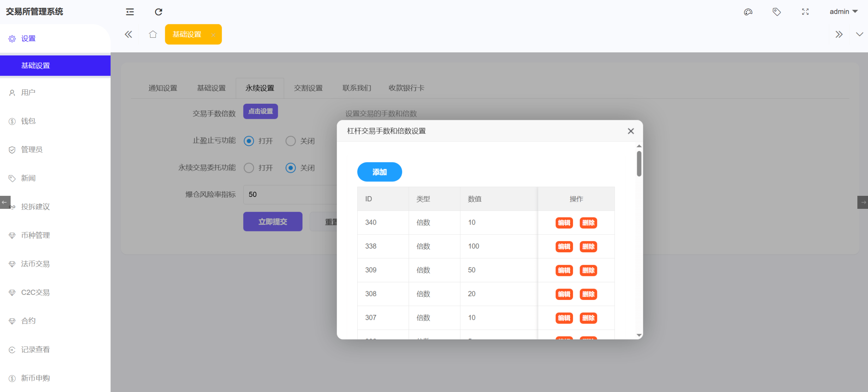Click the 币种管理 coin management icon

(x=12, y=235)
